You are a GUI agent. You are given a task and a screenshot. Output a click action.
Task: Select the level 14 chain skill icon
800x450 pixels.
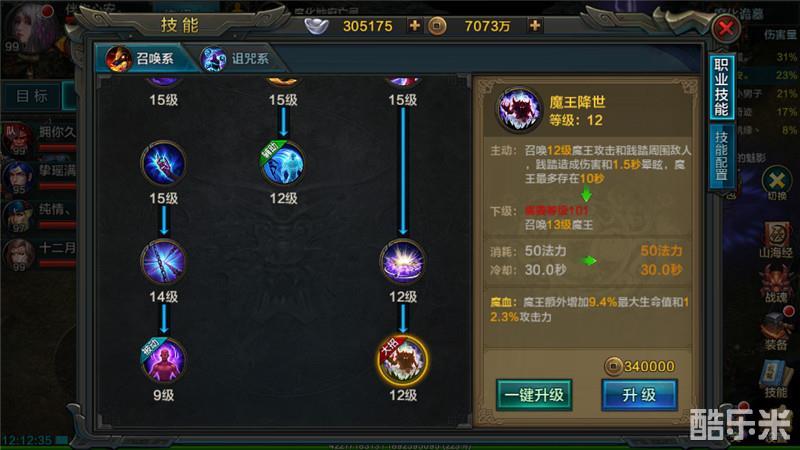click(163, 262)
